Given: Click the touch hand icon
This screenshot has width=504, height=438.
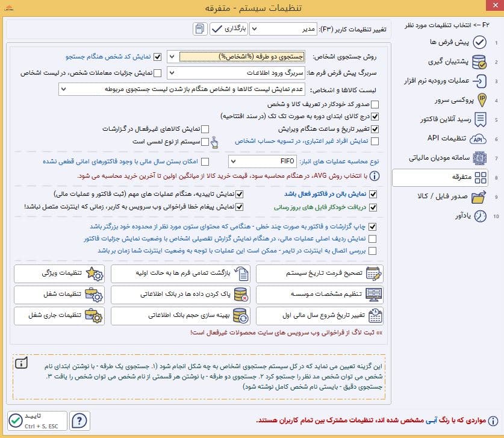Looking at the screenshot, I should pyautogui.click(x=215, y=142).
